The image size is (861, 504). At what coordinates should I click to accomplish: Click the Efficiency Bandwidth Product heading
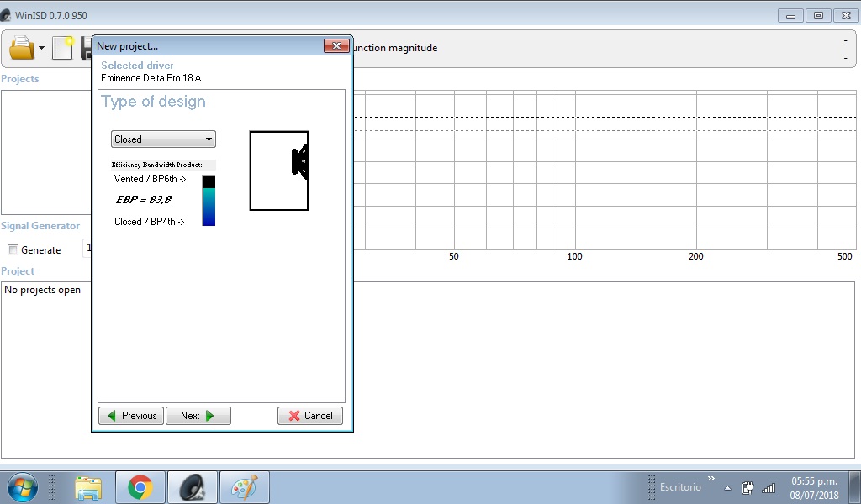click(156, 165)
